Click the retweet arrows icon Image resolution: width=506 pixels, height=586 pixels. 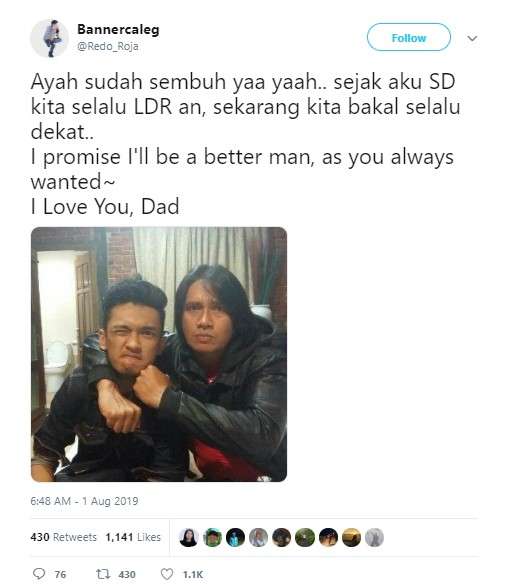(x=102, y=574)
